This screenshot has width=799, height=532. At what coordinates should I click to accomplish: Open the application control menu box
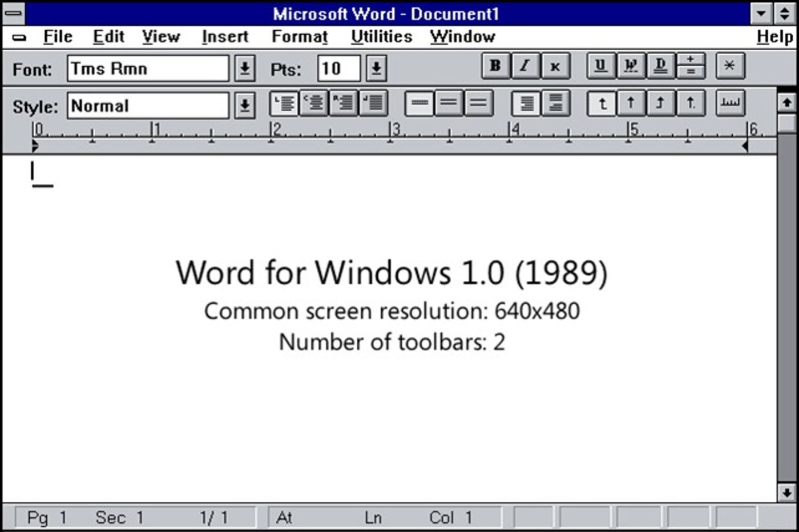point(13,13)
